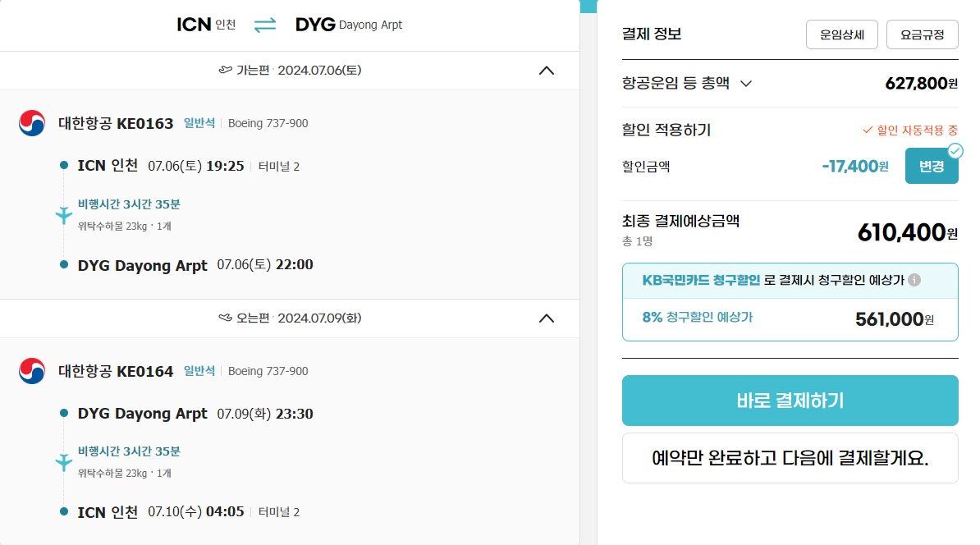Click the returning plane icon beside 오는편
This screenshot has height=545, width=980.
[225, 318]
